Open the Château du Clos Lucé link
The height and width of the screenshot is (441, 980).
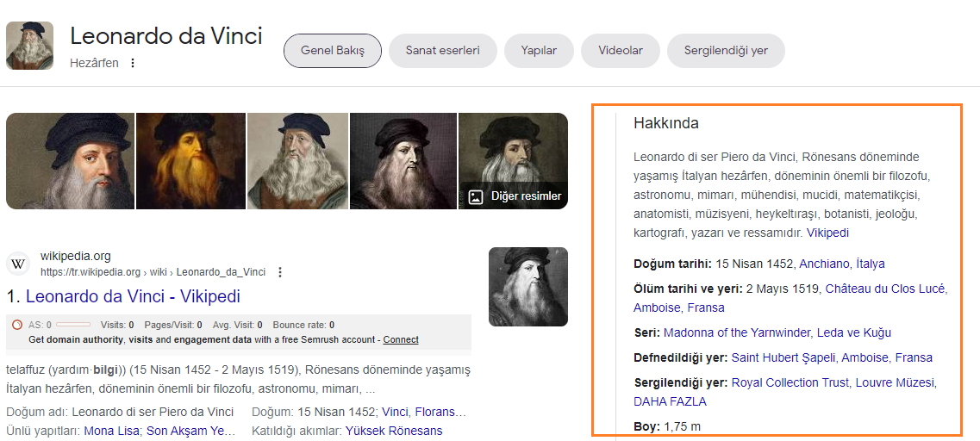(x=886, y=289)
